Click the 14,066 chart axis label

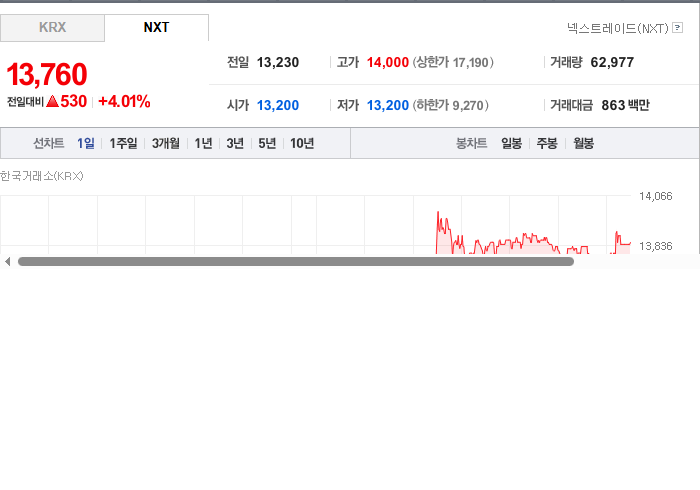pos(655,196)
